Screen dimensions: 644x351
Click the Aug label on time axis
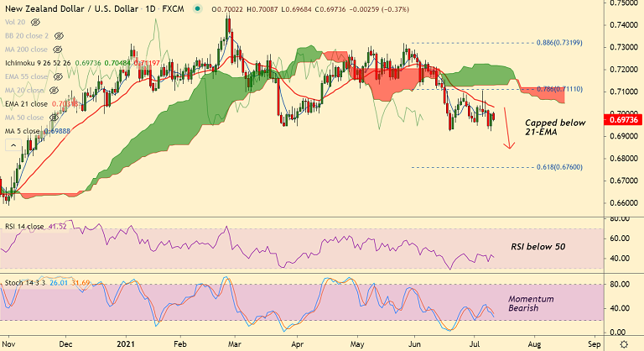pyautogui.click(x=534, y=344)
